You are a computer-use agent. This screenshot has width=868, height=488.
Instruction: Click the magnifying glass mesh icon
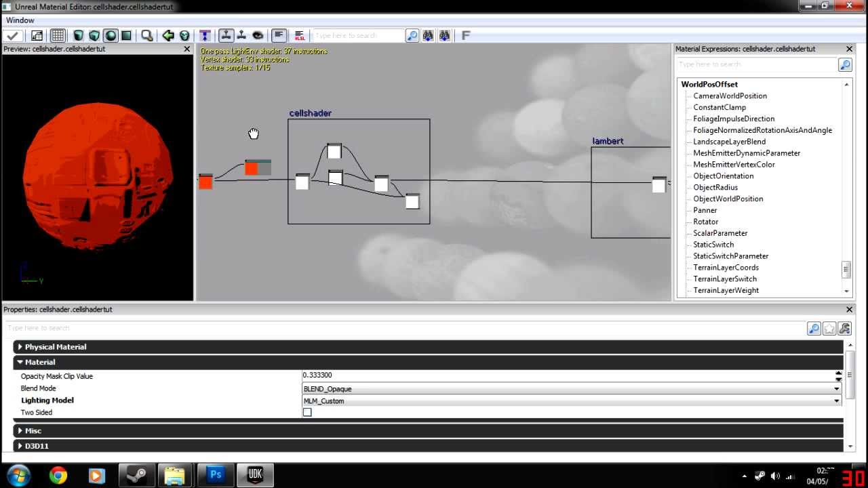146,35
